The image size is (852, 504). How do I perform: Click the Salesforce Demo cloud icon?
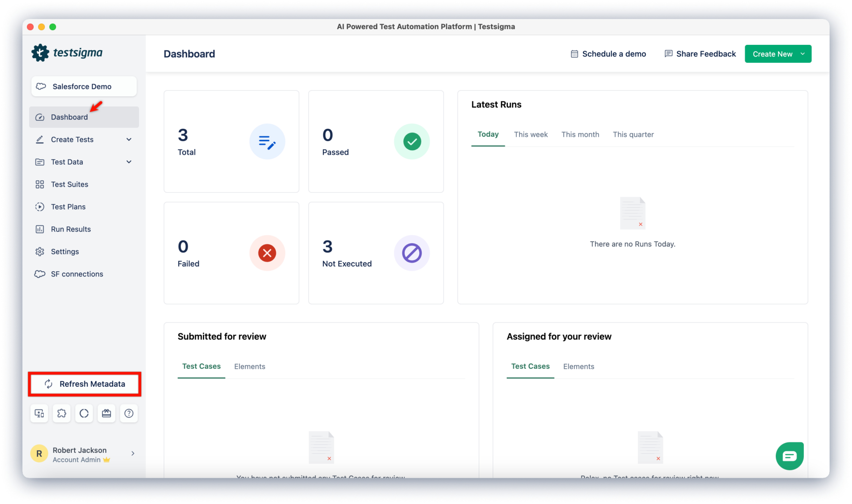(x=41, y=86)
